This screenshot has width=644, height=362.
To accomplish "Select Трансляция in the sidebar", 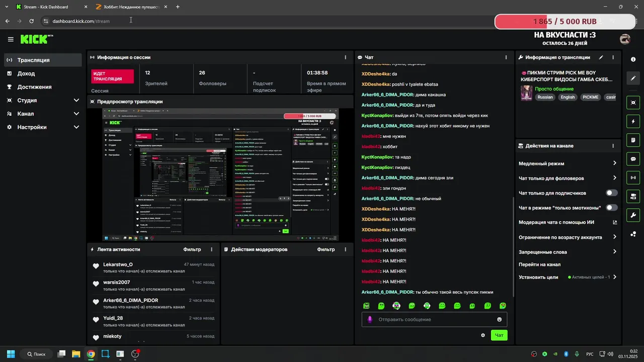I will click(x=43, y=60).
